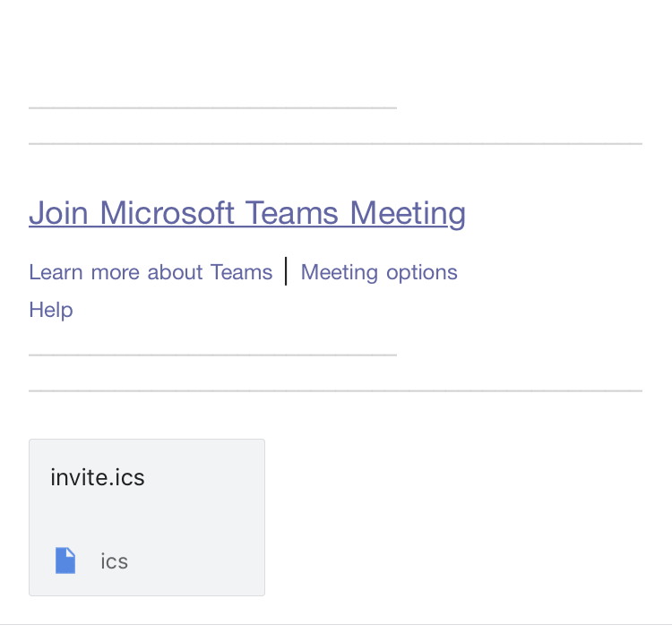Click 'Teams' in the large join link
Image resolution: width=672 pixels, height=633 pixels.
click(292, 213)
